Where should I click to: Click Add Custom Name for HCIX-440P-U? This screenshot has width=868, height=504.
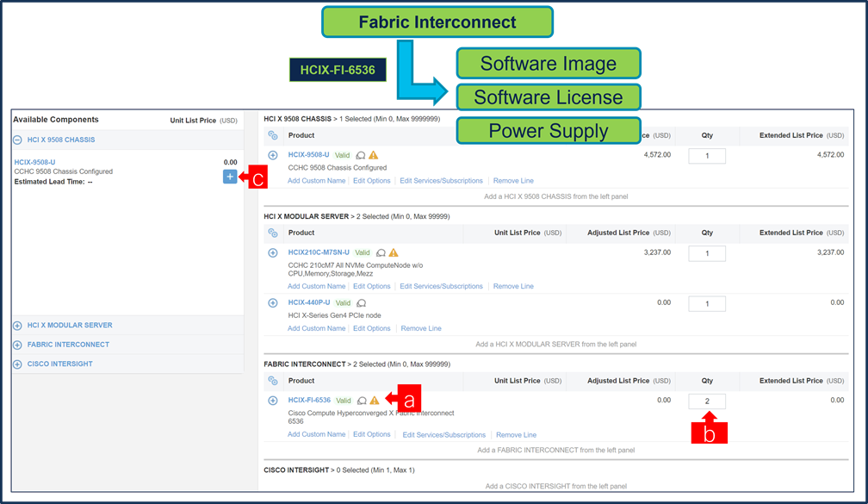pos(317,329)
